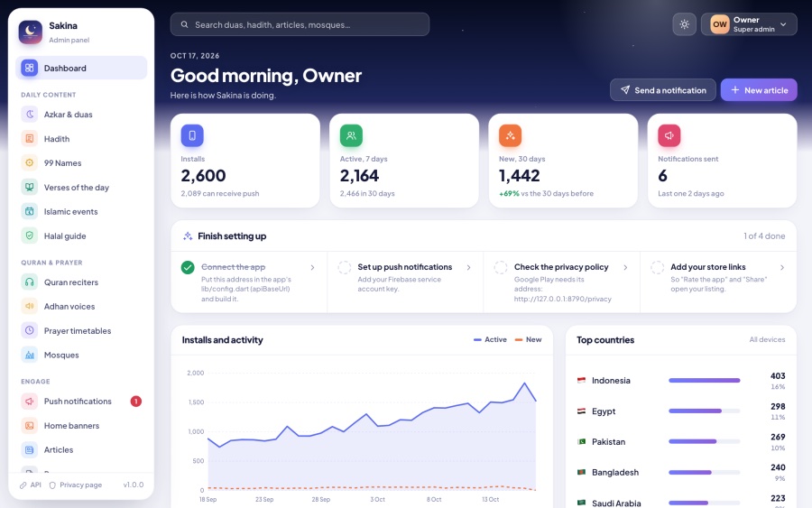
Task: Open the Privacy page link
Action: pyautogui.click(x=76, y=485)
